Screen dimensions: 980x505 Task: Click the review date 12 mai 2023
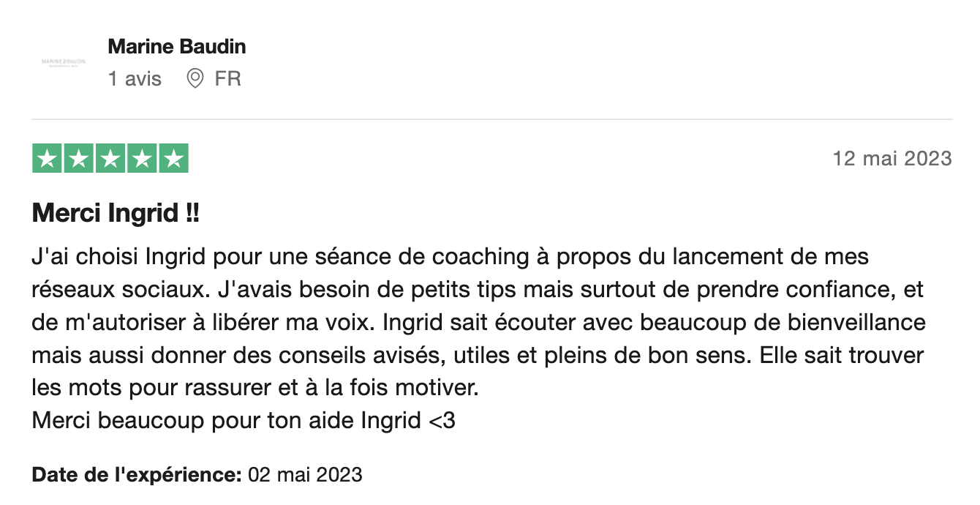click(892, 159)
